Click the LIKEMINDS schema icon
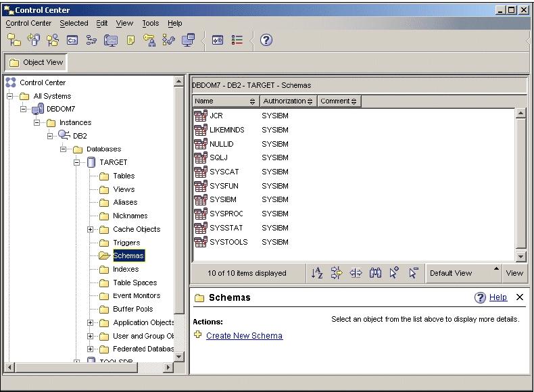This screenshot has height=392, width=534. [x=201, y=130]
